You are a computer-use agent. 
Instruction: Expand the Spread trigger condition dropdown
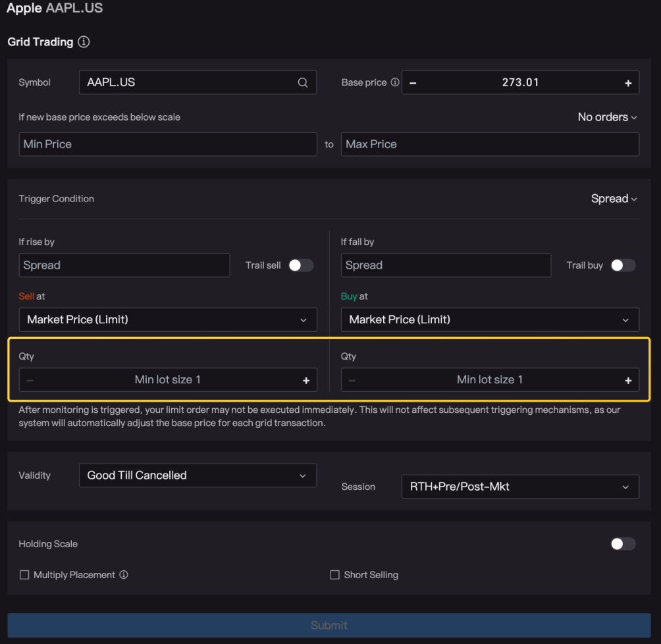(x=614, y=199)
